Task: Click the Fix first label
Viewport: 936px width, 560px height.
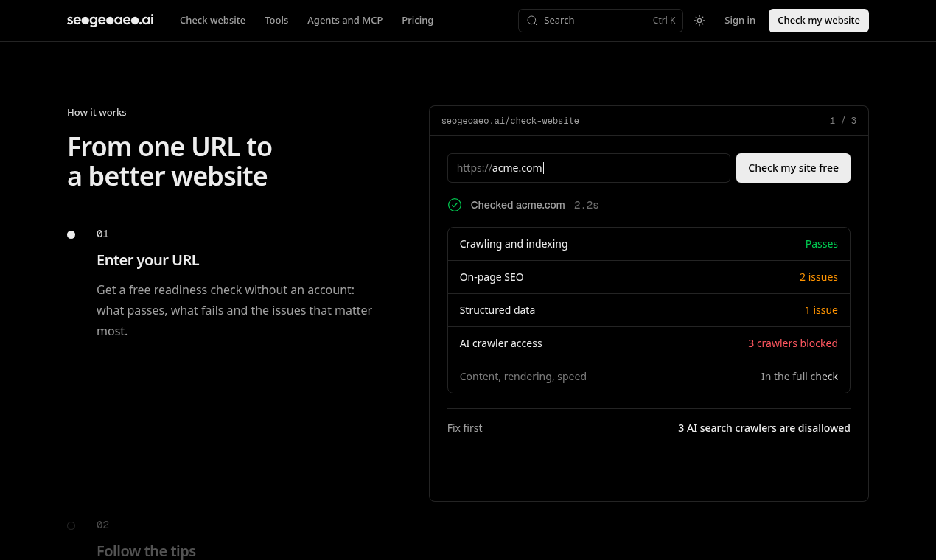Action: pyautogui.click(x=465, y=428)
